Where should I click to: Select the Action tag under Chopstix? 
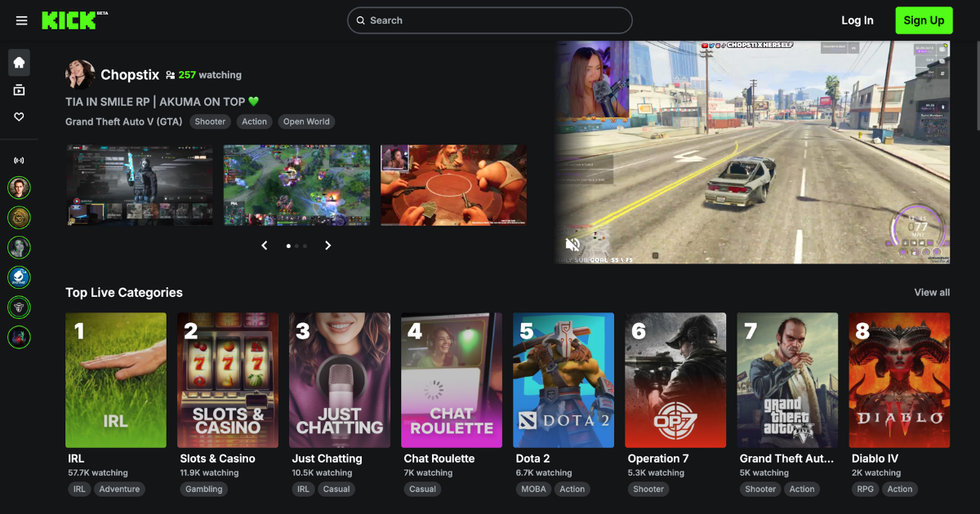coord(254,122)
